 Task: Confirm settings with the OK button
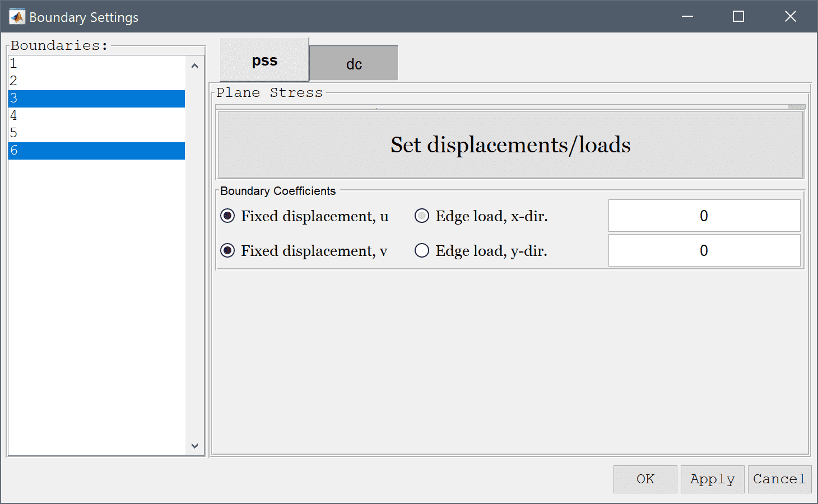click(645, 479)
